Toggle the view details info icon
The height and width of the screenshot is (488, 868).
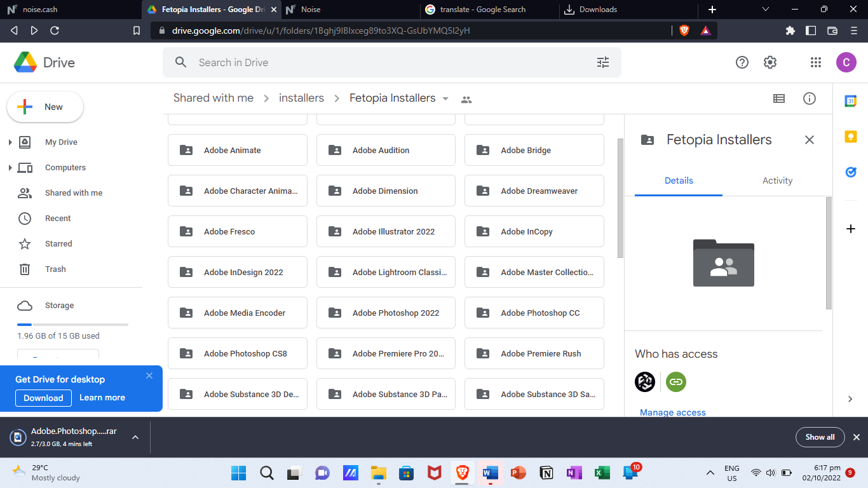point(810,98)
